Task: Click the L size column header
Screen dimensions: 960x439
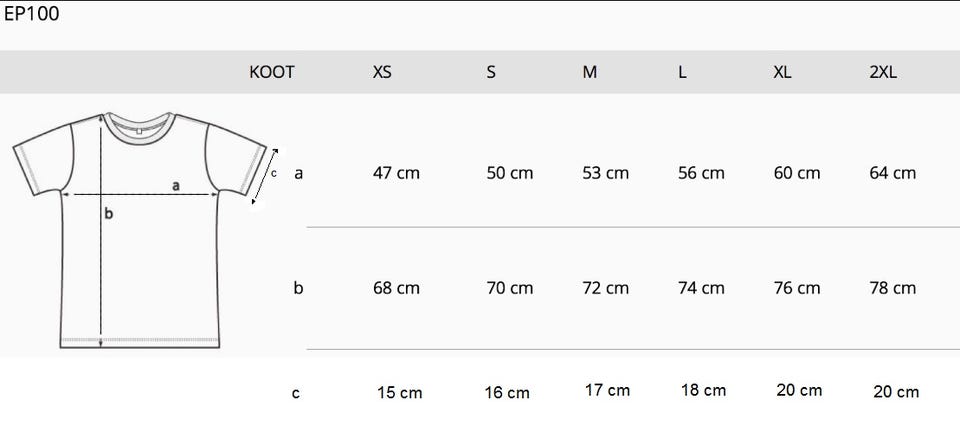Action: [x=682, y=73]
